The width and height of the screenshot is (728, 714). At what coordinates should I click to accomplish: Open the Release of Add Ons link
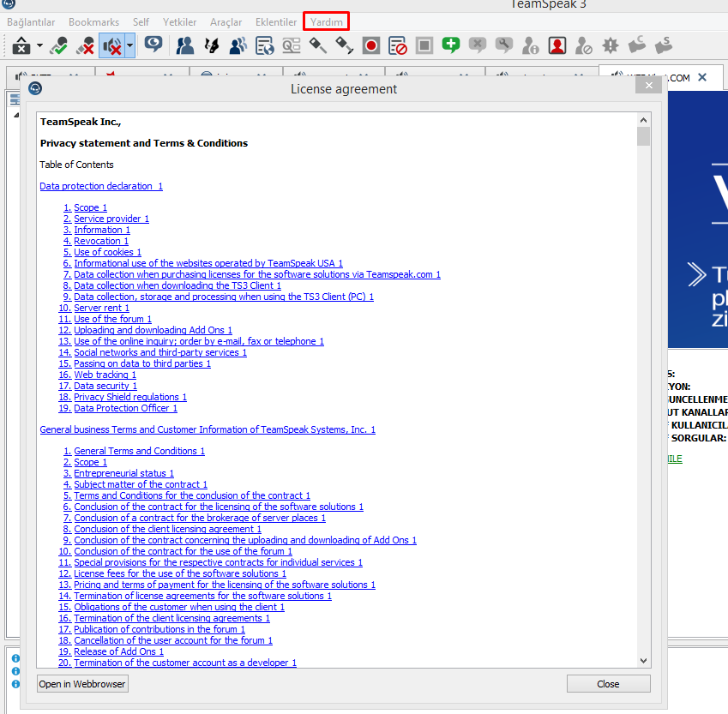[x=119, y=651]
